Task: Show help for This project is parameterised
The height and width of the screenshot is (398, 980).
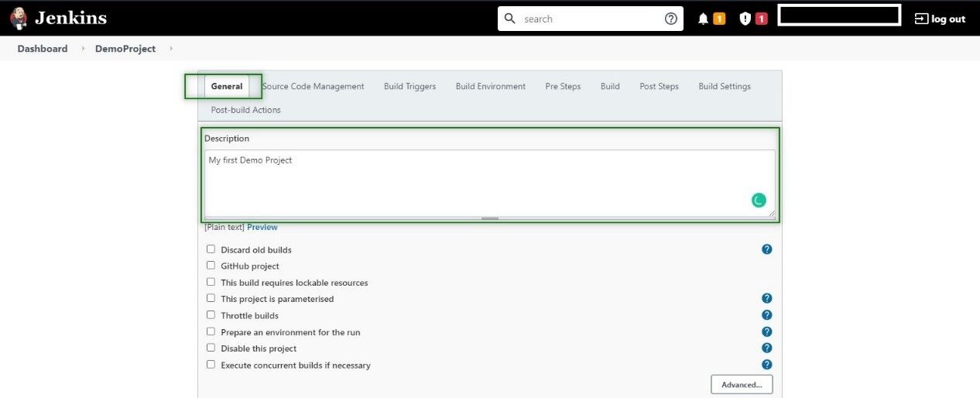Action: click(x=766, y=298)
